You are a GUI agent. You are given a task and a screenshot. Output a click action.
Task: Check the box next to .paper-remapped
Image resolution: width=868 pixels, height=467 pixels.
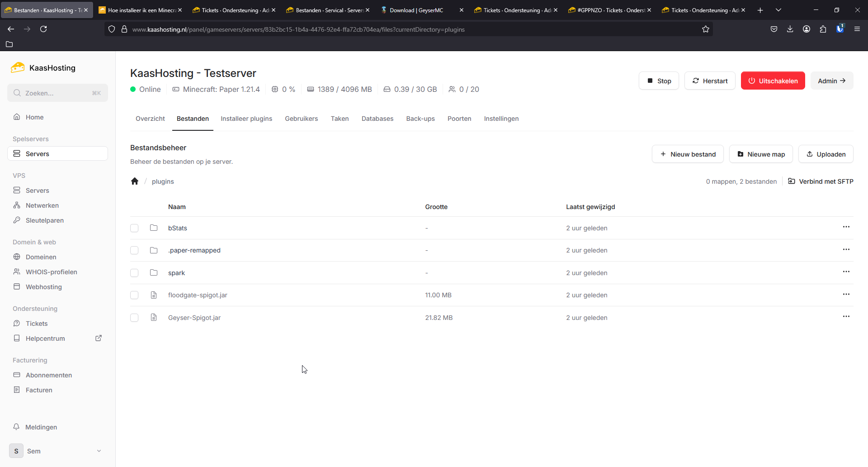pyautogui.click(x=134, y=250)
